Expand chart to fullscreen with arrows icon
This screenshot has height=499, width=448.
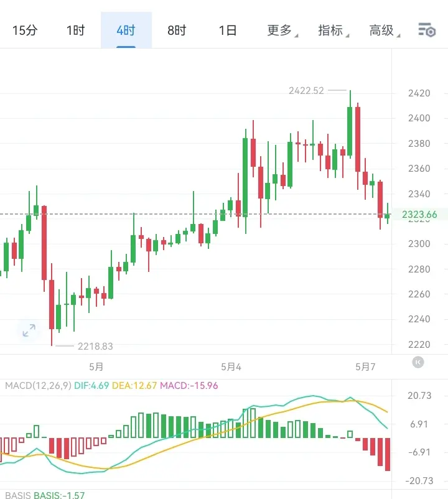click(29, 330)
